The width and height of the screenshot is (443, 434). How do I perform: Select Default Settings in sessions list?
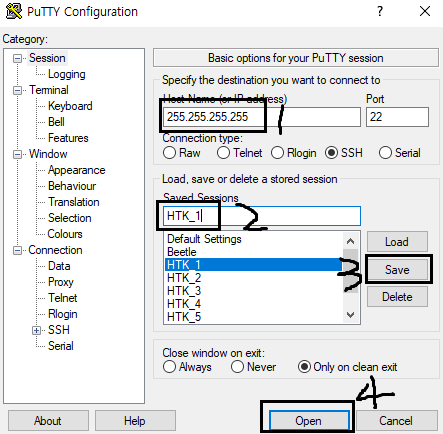[253, 239]
